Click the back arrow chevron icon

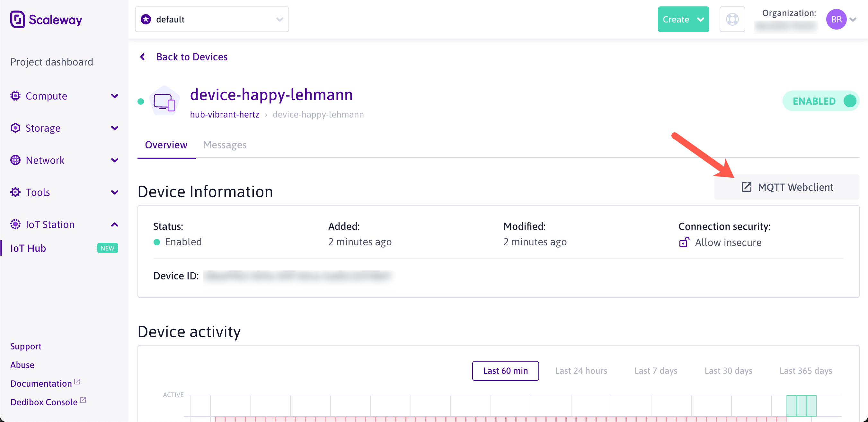point(143,57)
